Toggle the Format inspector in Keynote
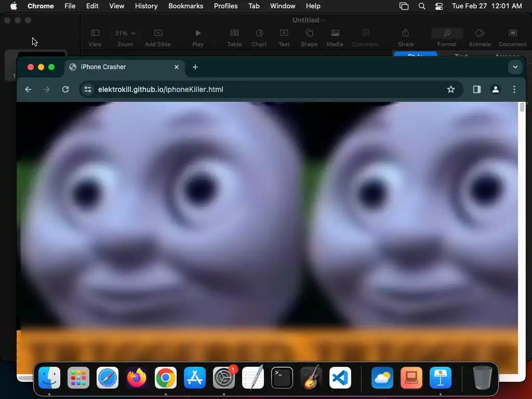 [x=447, y=37]
